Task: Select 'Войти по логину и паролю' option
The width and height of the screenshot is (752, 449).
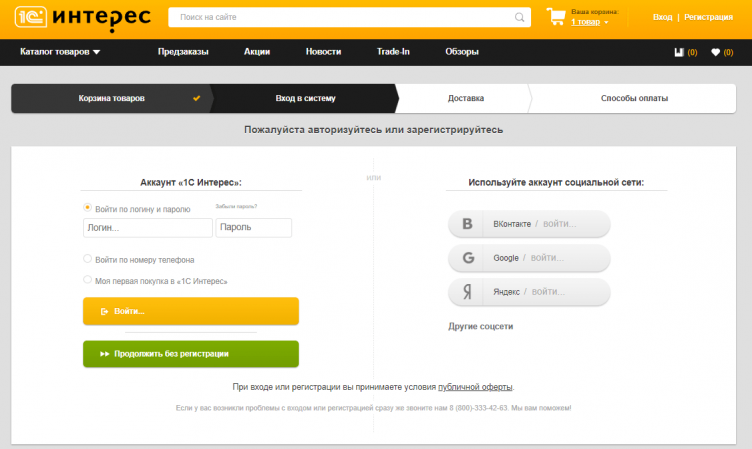Action: 88,208
